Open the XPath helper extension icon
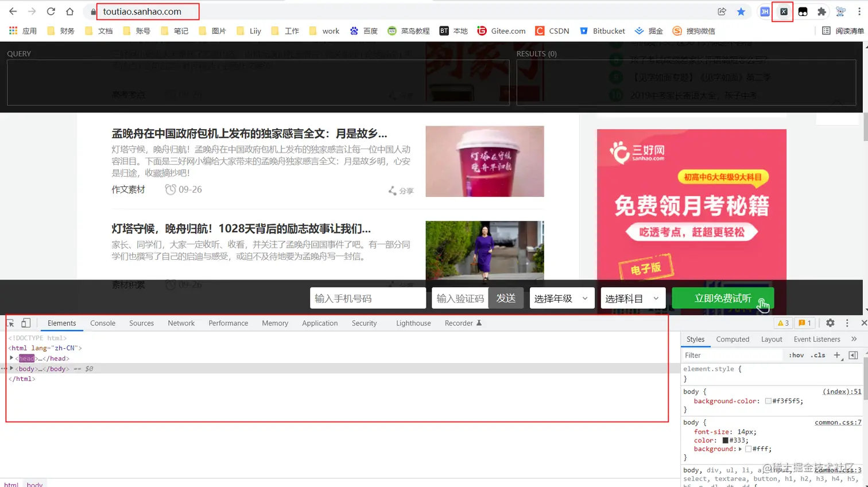 click(x=784, y=11)
